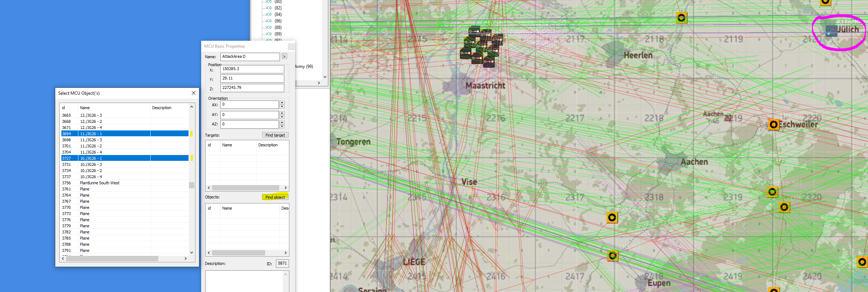Increase the AY orientation value
This screenshot has height=292, width=868.
click(282, 113)
